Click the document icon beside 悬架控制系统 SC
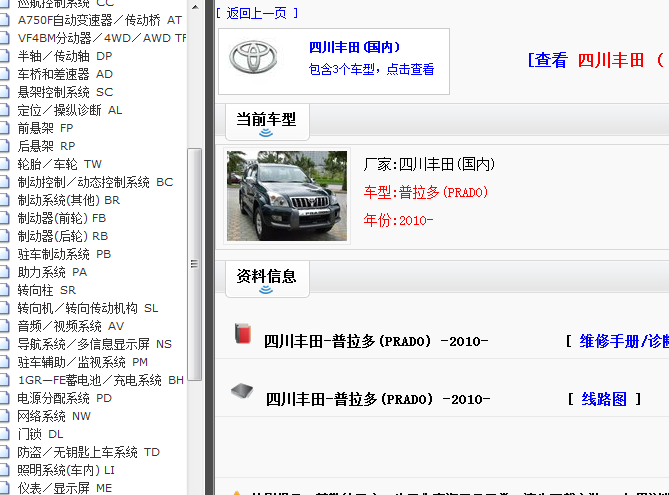 (4, 91)
